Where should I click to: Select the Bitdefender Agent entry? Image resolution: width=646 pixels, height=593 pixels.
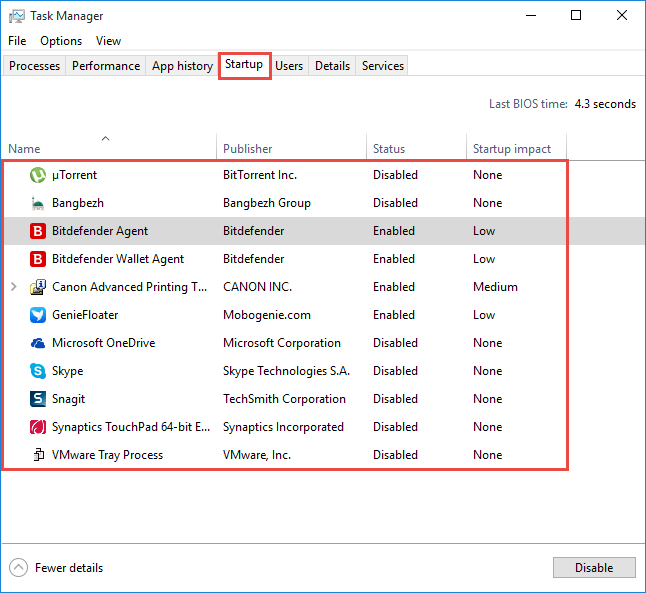click(x=100, y=231)
